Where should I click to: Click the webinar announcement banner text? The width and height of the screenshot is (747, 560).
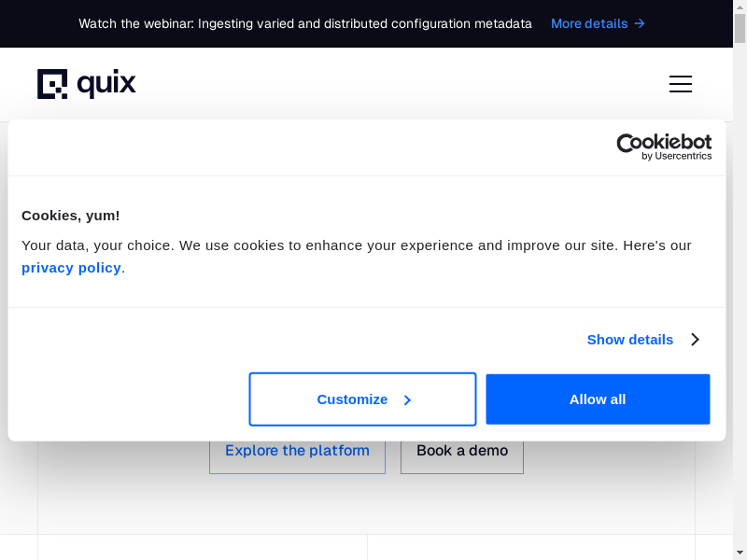coord(305,23)
